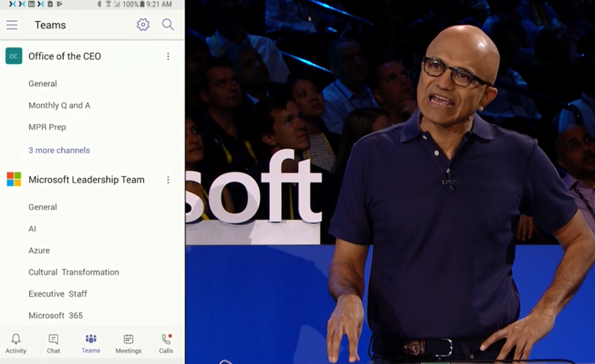Open the Azure channel
595x364 pixels.
coord(39,251)
